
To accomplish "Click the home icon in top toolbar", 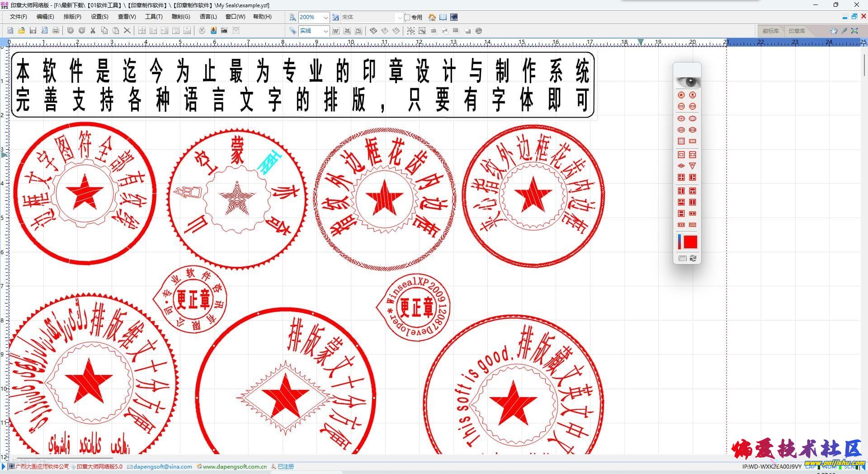I will pos(432,17).
